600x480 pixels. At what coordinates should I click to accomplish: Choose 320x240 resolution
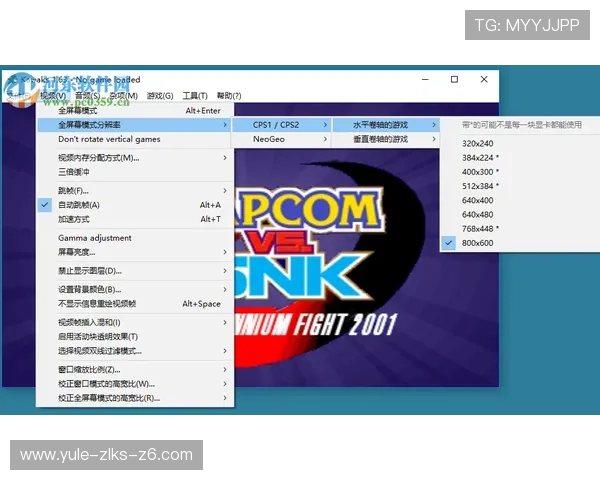(x=520, y=144)
